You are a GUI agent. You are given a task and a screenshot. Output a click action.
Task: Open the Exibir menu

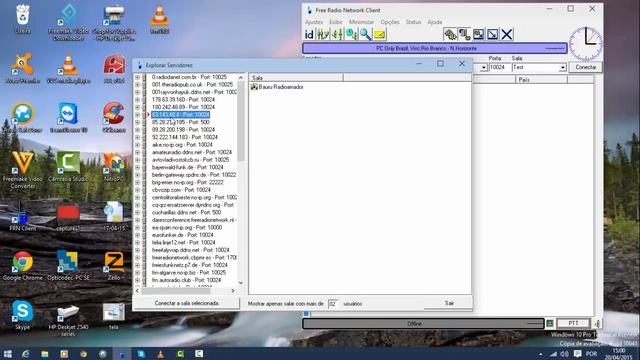[336, 22]
